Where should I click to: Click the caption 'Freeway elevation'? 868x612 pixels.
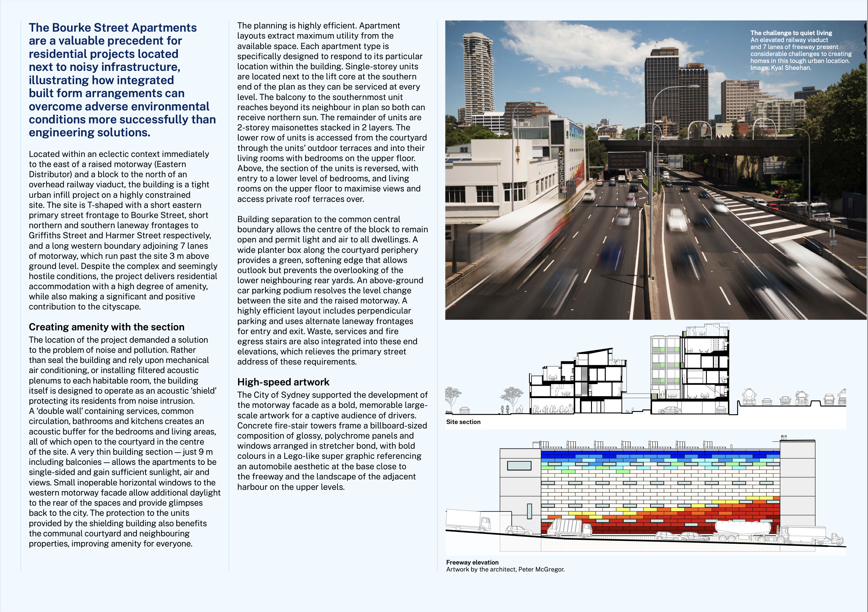[x=472, y=563]
